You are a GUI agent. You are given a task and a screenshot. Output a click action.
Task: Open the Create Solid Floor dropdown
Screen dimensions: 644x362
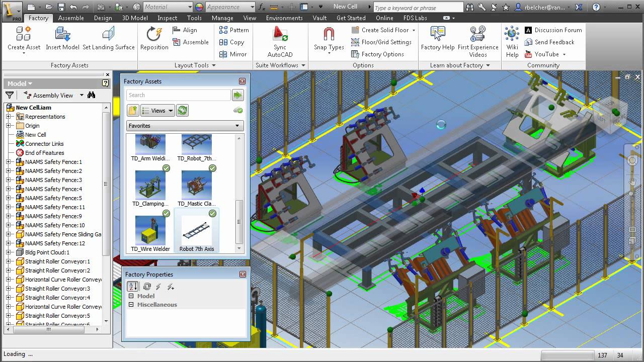click(x=414, y=30)
